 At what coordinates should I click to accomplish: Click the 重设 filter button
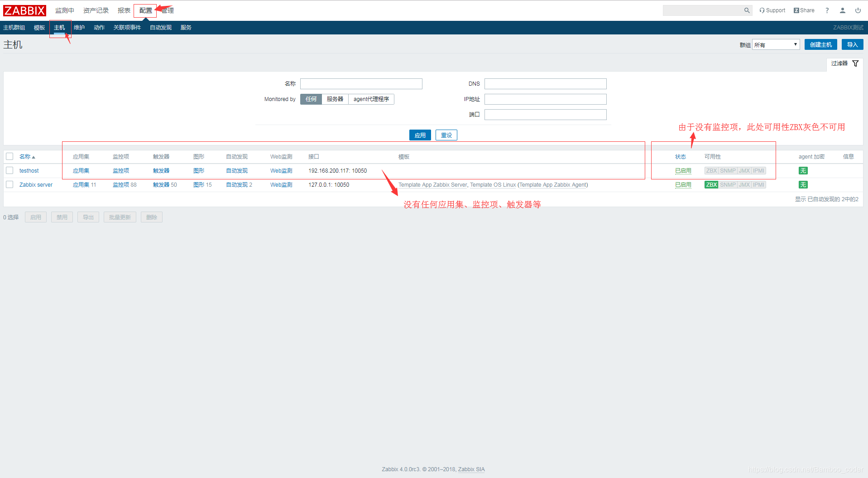pos(446,135)
